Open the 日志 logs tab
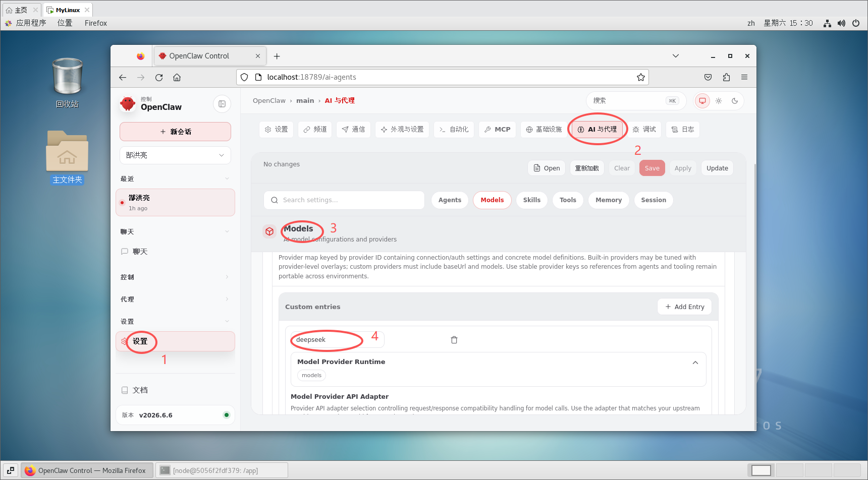The width and height of the screenshot is (868, 480). [683, 130]
